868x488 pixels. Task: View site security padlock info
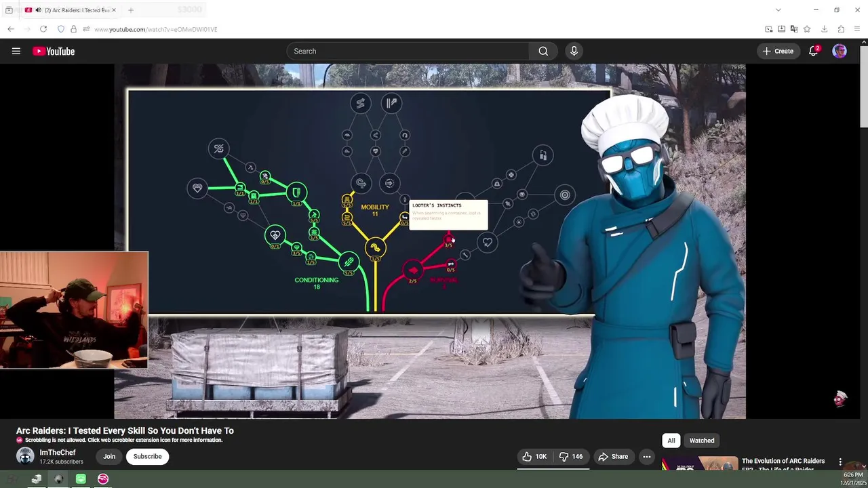coord(73,29)
